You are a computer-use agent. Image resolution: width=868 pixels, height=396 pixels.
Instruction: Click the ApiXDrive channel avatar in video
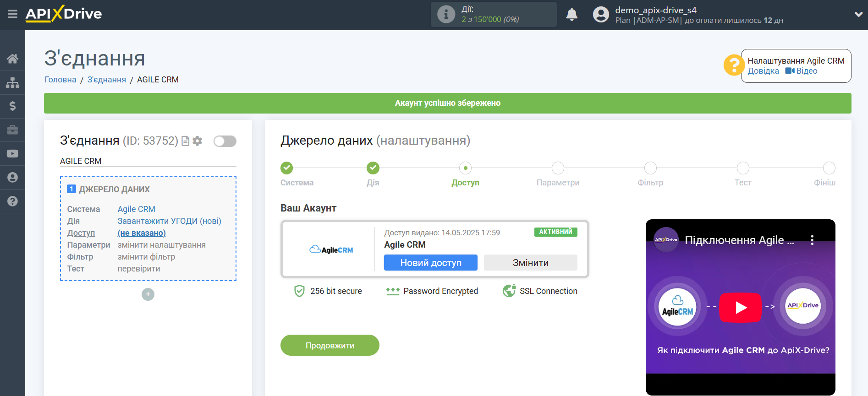pyautogui.click(x=666, y=240)
